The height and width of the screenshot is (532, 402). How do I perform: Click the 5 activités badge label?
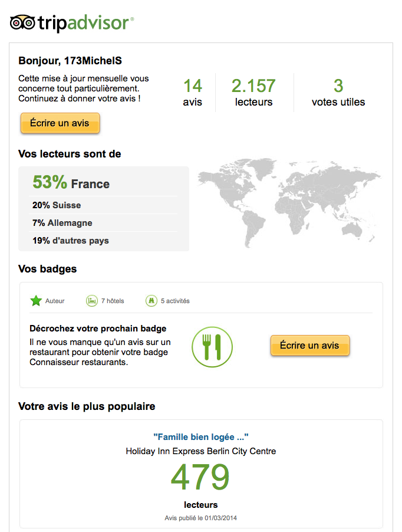point(175,301)
